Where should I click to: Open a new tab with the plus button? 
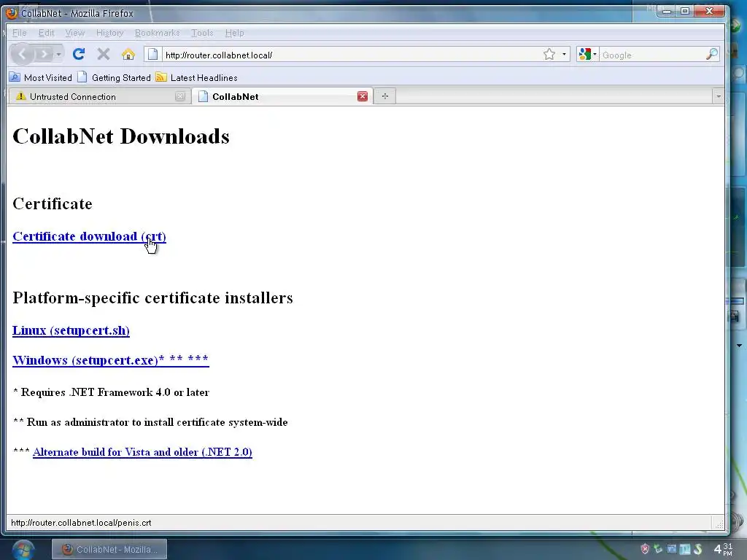(385, 96)
